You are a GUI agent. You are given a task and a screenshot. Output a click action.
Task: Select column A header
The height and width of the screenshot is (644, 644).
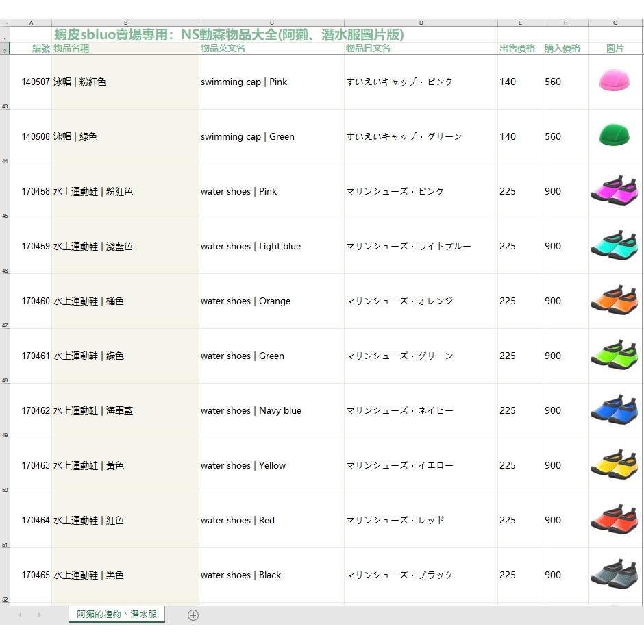(31, 23)
